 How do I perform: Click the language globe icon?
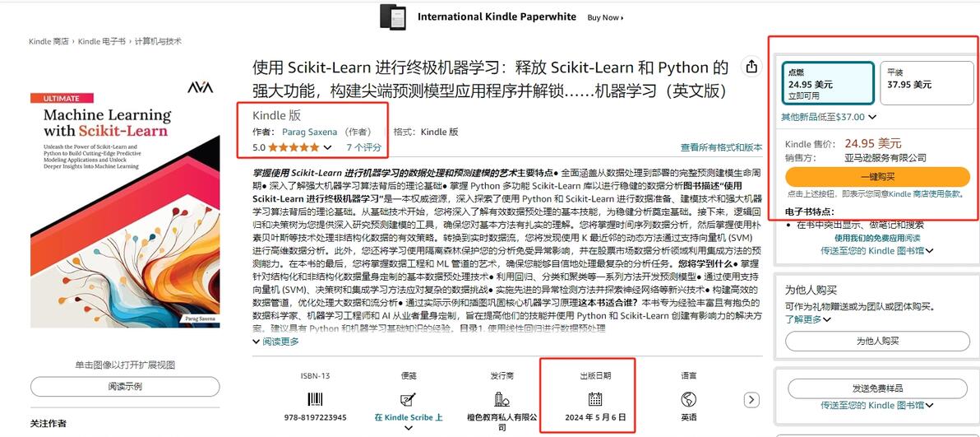(688, 399)
